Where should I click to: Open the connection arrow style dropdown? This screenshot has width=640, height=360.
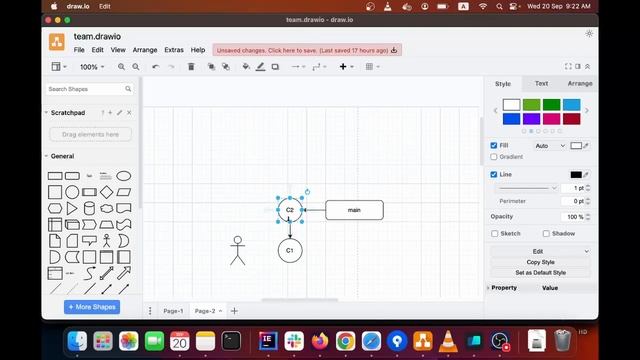tap(298, 67)
